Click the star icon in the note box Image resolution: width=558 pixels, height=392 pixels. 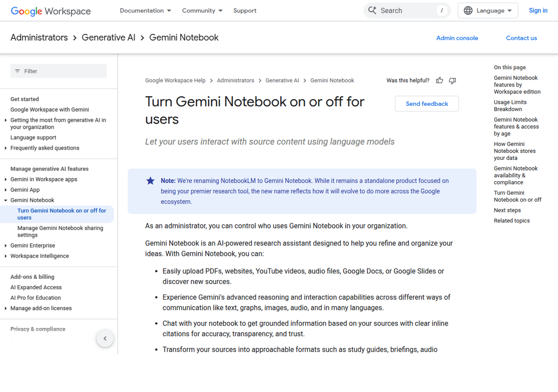pos(150,181)
